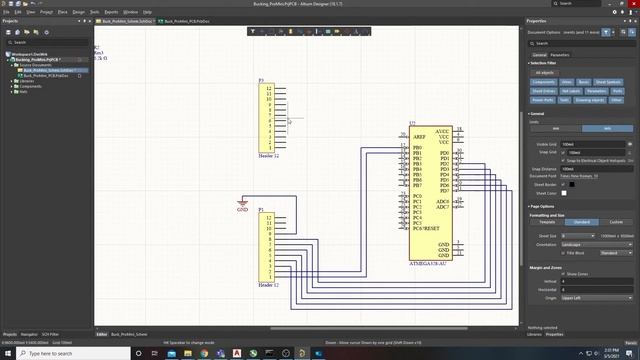
Task: Click the Altium Designer icon on the taskbar
Action: tap(302, 353)
